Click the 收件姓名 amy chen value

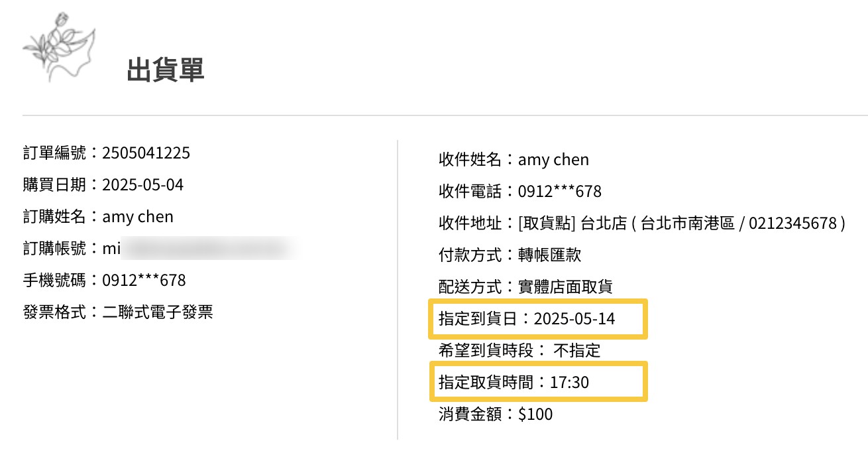553,160
